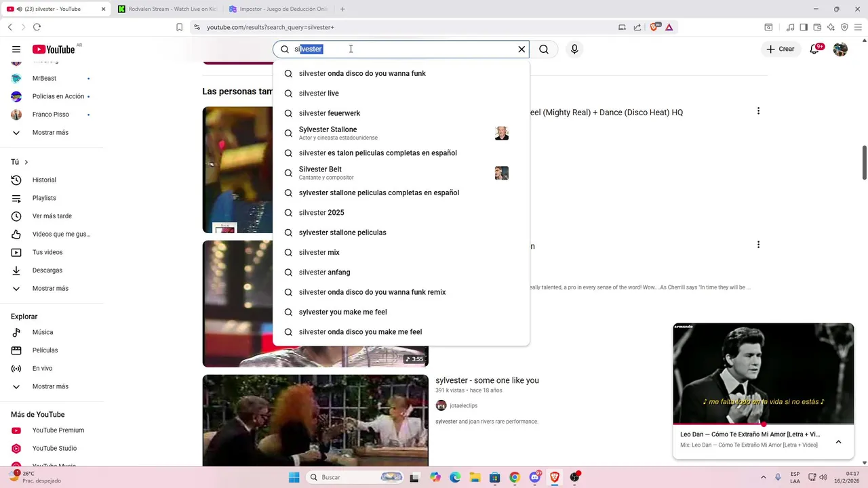Choose suggestion 'sylvester stallone peliculas'

(401, 232)
